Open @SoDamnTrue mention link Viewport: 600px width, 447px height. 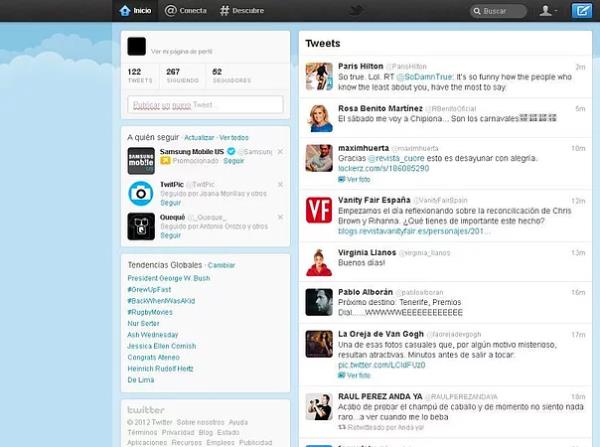click(x=424, y=77)
